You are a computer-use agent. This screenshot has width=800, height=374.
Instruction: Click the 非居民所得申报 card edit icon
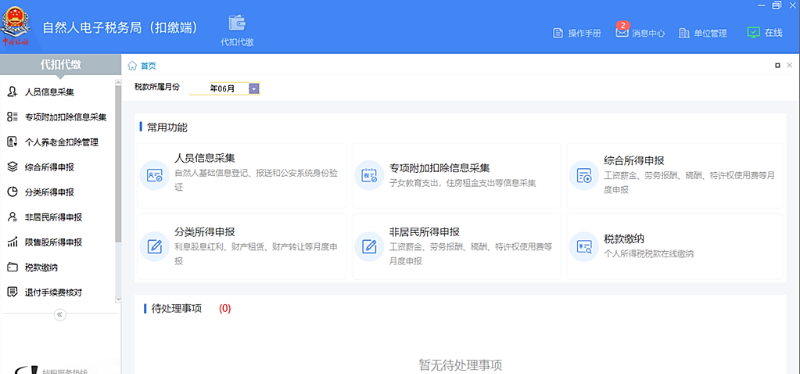pyautogui.click(x=369, y=247)
